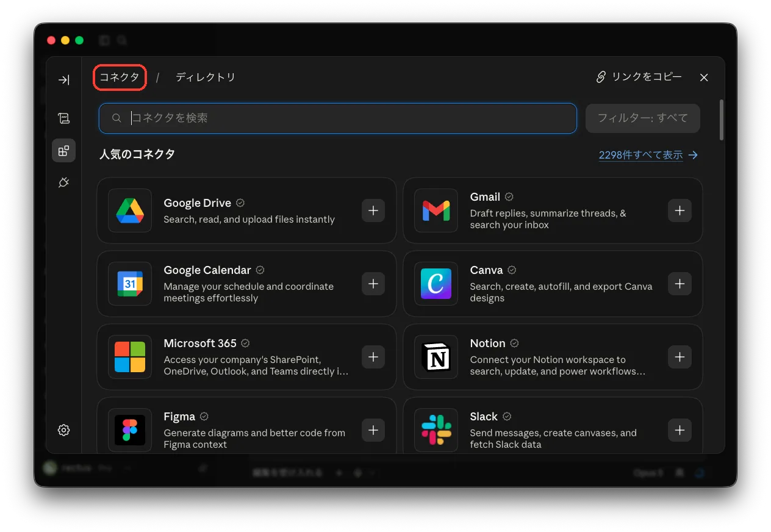Open the Figma card title
Viewport: 771px width, 532px height.
tap(179, 417)
